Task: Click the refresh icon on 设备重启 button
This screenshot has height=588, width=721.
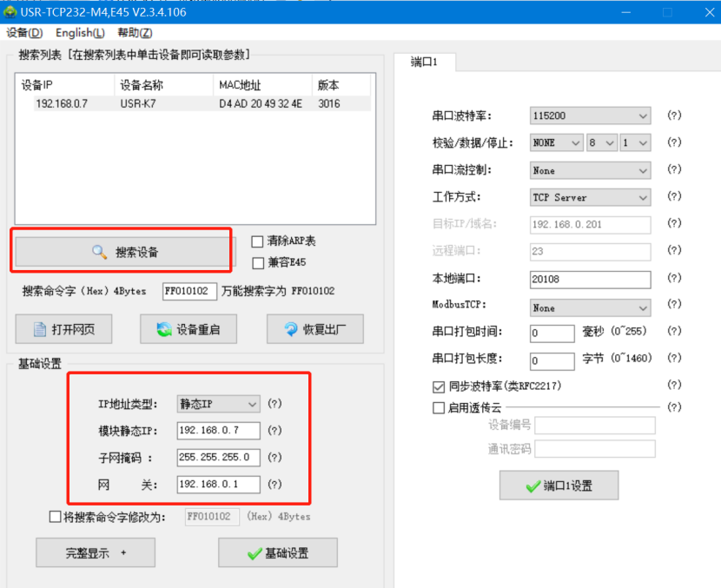Action: point(163,330)
